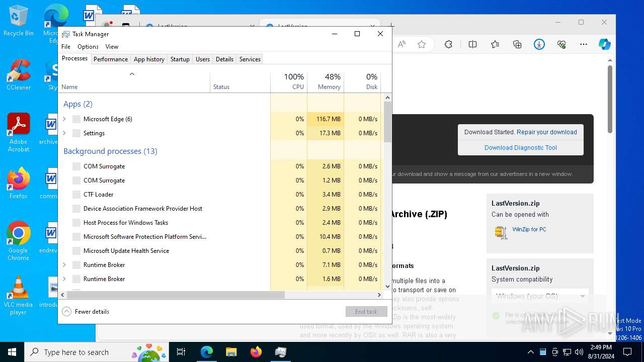The height and width of the screenshot is (362, 644).
Task: Open Adobe Acrobat desktop shortcut
Action: click(19, 132)
